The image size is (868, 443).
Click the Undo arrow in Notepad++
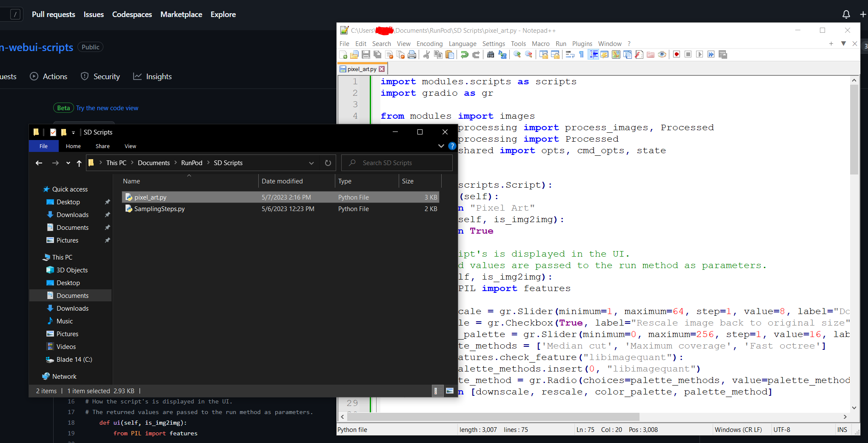(465, 54)
